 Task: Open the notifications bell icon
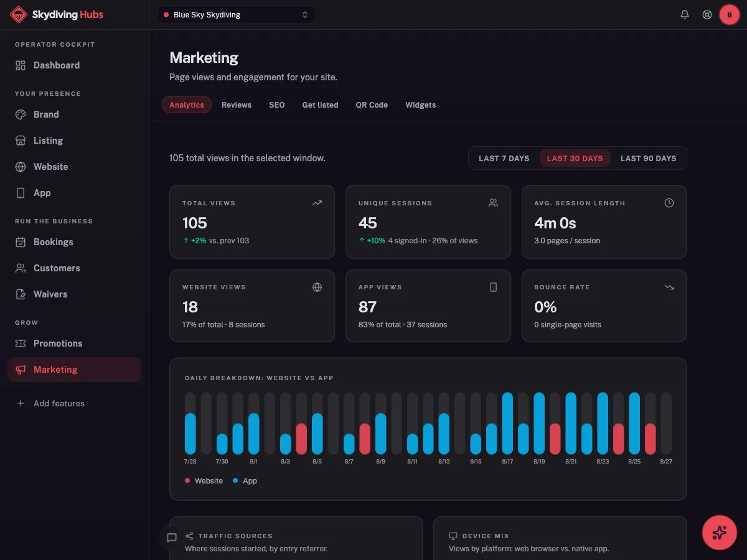click(685, 14)
